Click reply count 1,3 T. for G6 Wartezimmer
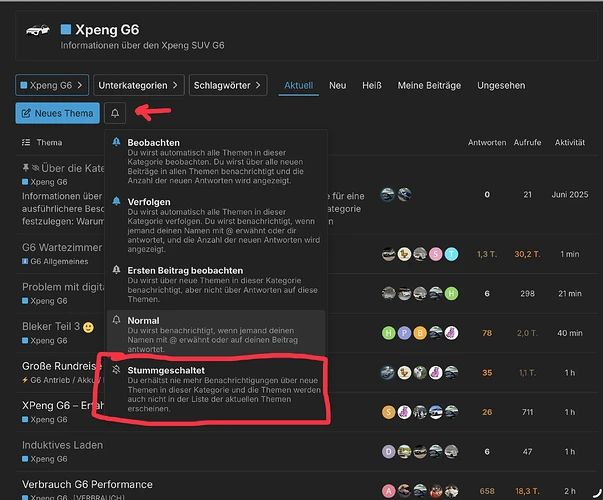The width and height of the screenshot is (603, 500). [x=487, y=254]
